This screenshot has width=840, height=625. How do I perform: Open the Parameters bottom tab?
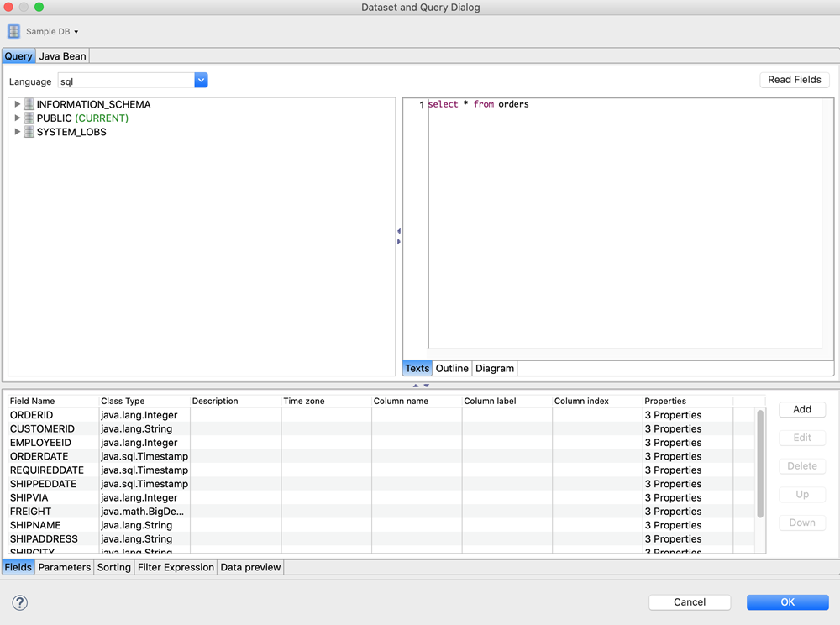click(65, 568)
